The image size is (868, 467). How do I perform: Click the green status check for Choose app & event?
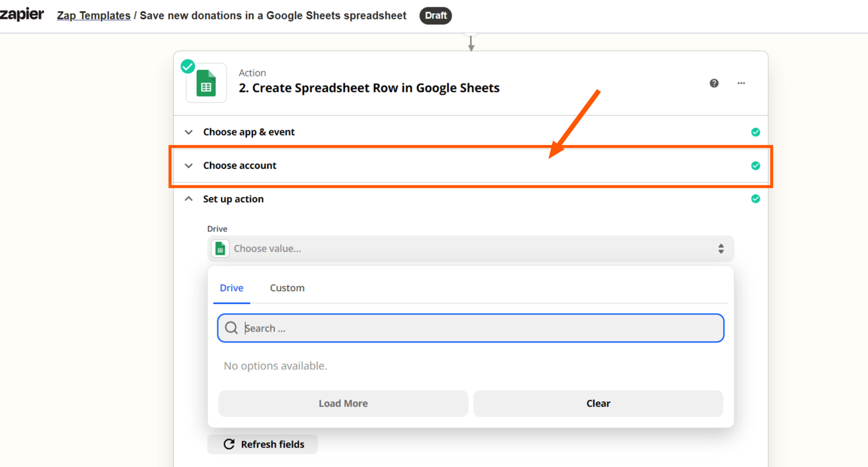(x=755, y=132)
